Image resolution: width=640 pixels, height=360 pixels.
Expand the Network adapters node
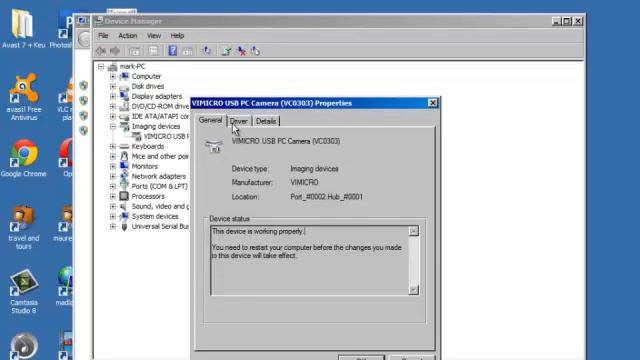(113, 176)
